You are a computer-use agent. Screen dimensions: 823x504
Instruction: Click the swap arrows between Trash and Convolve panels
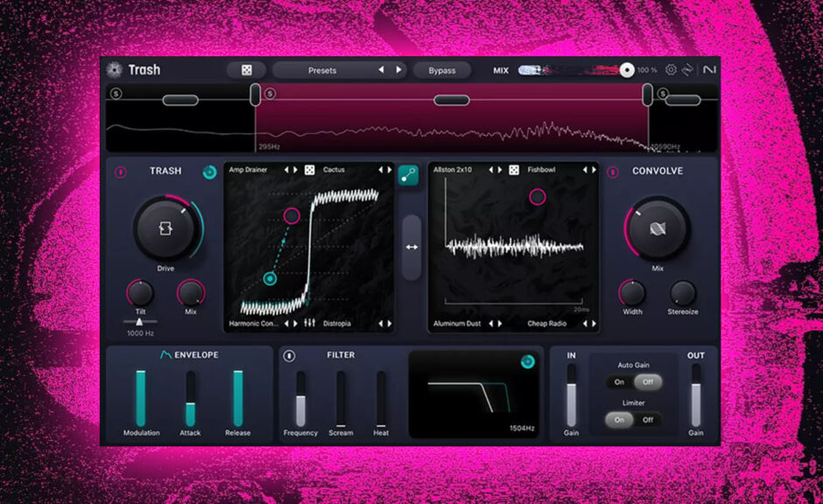pyautogui.click(x=411, y=248)
